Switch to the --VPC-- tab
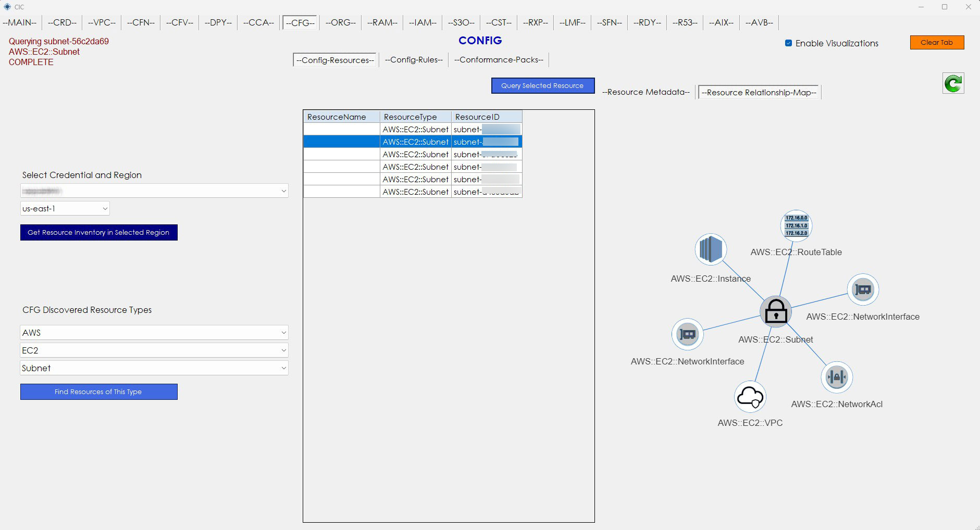 (x=102, y=22)
